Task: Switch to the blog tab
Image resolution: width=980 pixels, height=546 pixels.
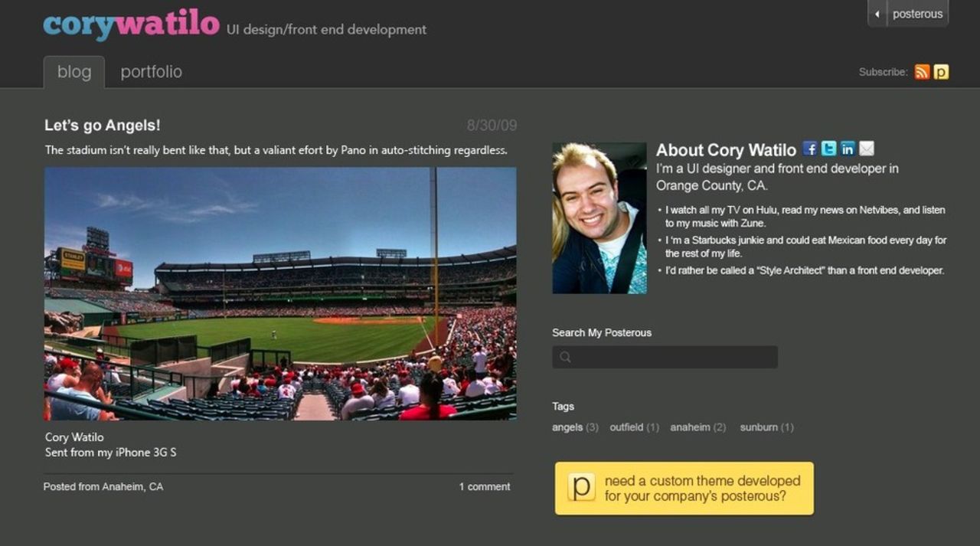Action: pos(74,72)
